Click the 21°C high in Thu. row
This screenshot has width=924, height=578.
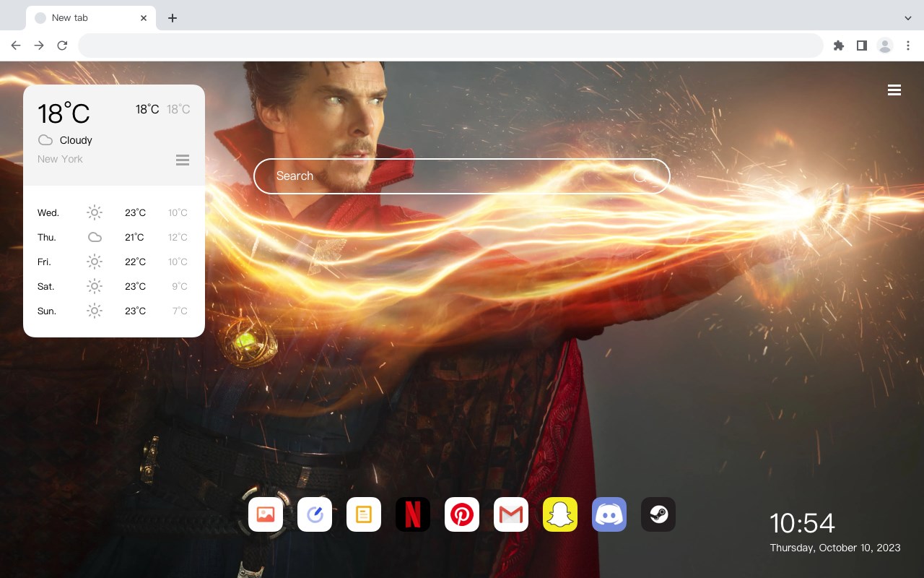pyautogui.click(x=134, y=237)
